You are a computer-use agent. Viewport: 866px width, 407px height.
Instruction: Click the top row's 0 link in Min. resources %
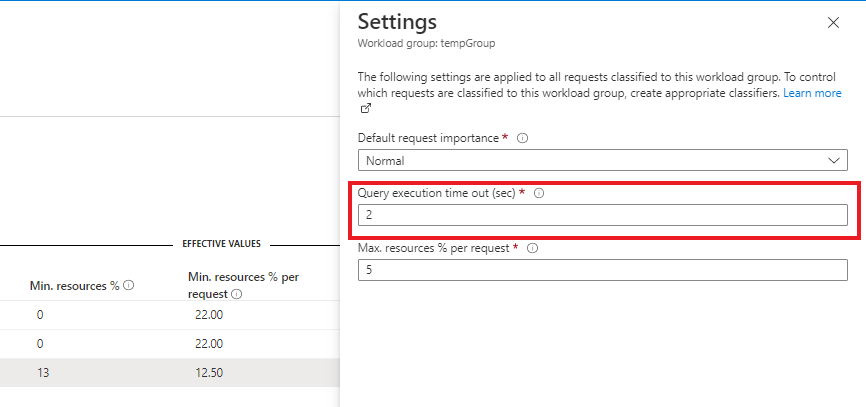[40, 315]
